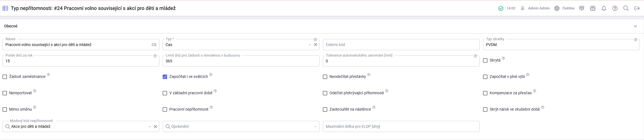This screenshot has width=644, height=140.
Task: Click the table list icon beside page title
Action: [x=5, y=8]
